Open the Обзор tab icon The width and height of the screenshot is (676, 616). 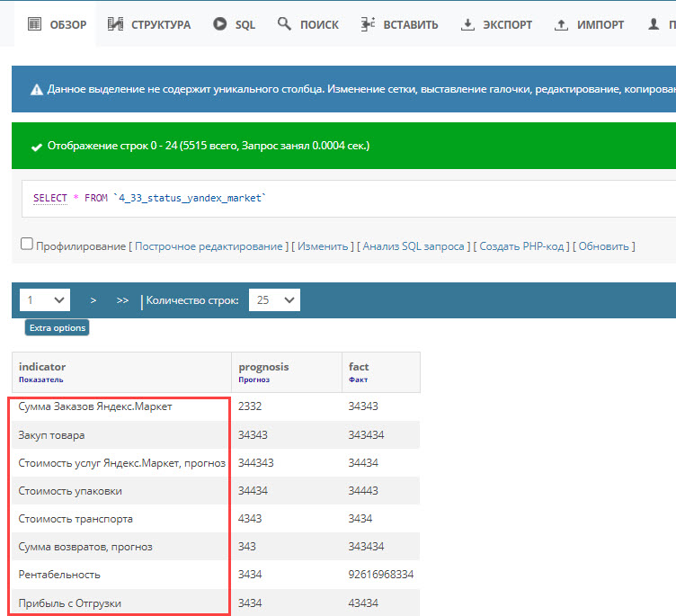(x=34, y=23)
